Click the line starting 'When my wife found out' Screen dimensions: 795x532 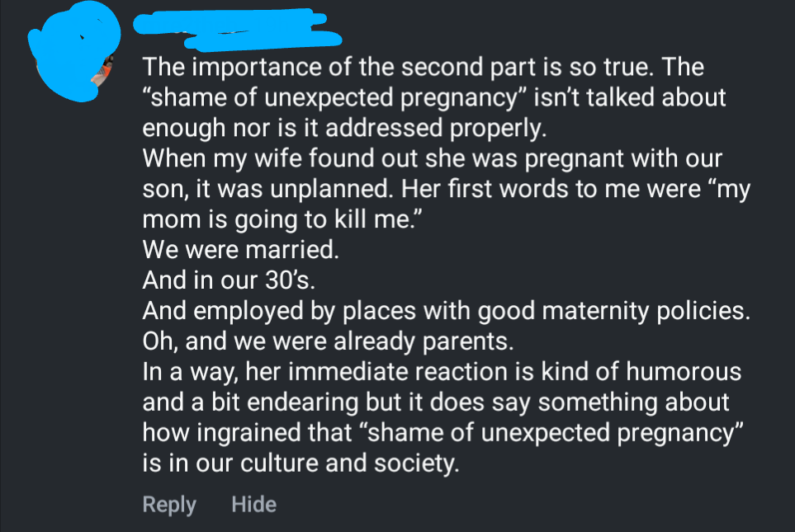pos(419,160)
